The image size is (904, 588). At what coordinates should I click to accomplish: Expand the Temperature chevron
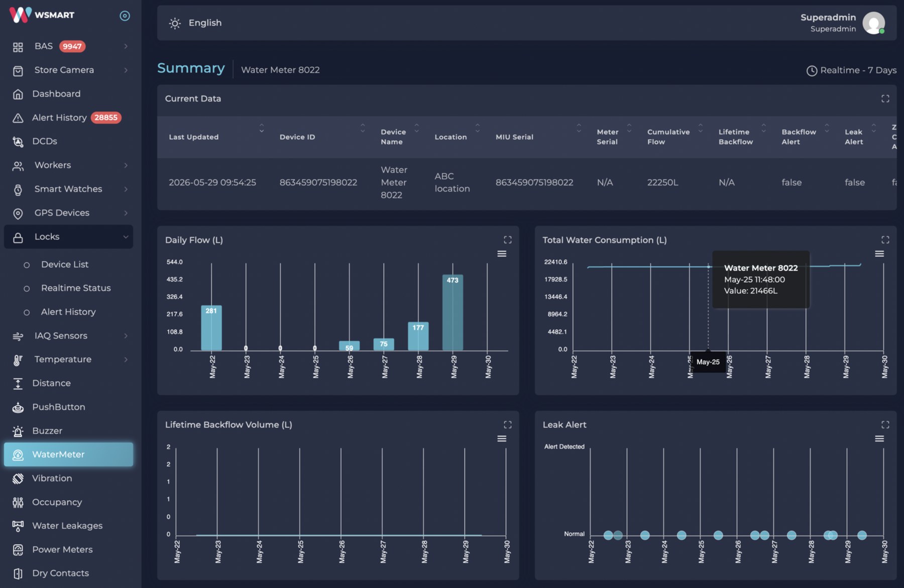coord(126,360)
